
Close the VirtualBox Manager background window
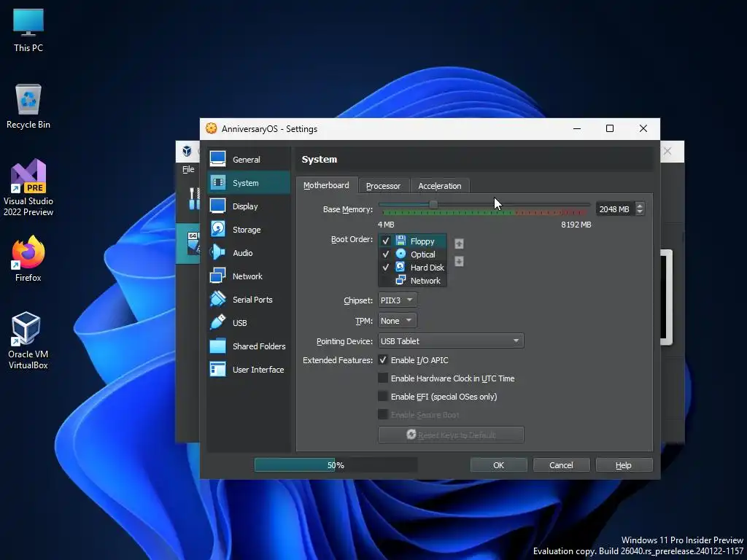click(x=667, y=152)
